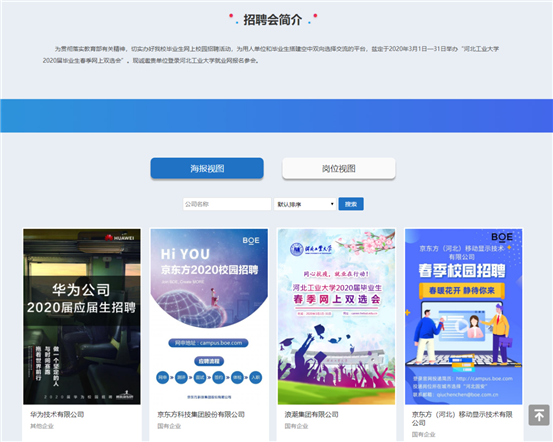The image size is (553, 442).
Task: Open 浪潮集团有限公司 company link
Action: pyautogui.click(x=311, y=414)
